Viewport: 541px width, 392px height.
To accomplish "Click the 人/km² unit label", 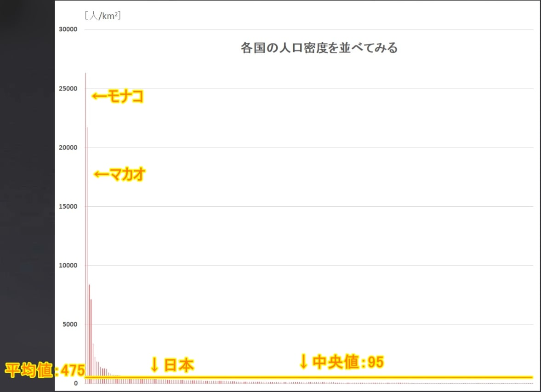I will 103,16.
